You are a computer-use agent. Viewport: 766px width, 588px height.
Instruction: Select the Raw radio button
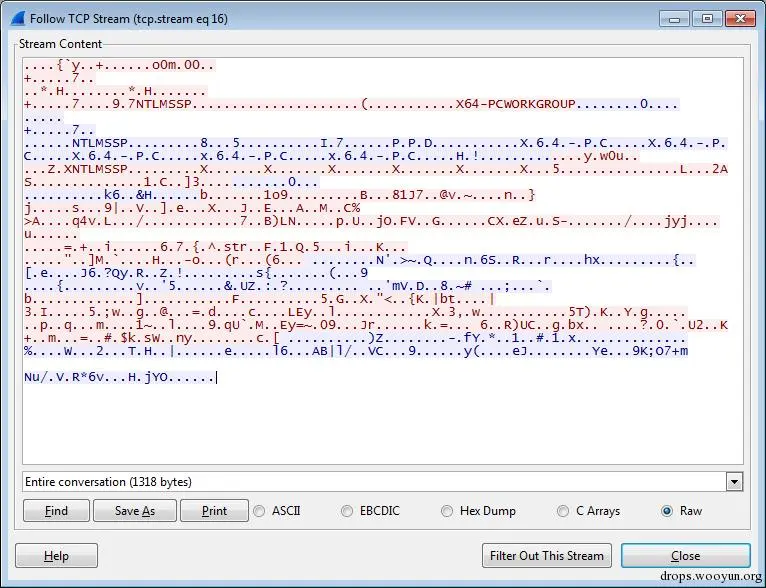click(x=681, y=511)
